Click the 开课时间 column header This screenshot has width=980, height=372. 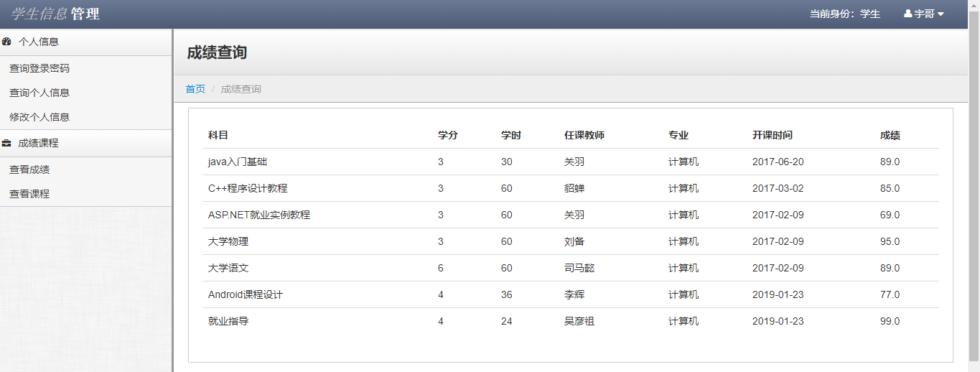(773, 135)
